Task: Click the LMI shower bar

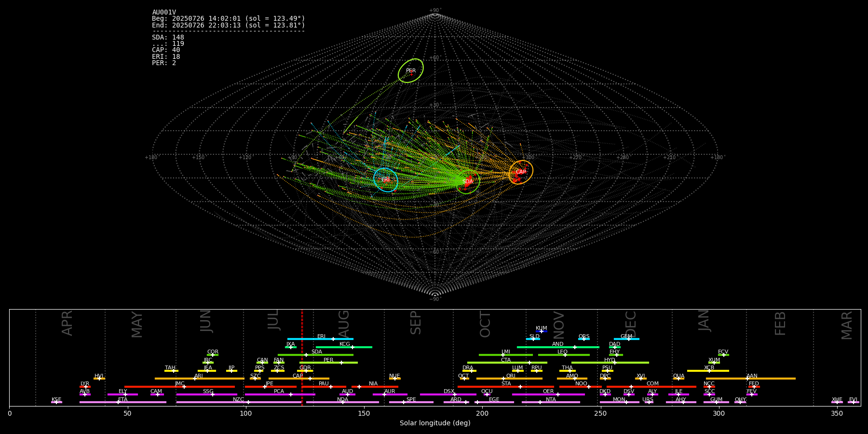Action: [x=506, y=355]
